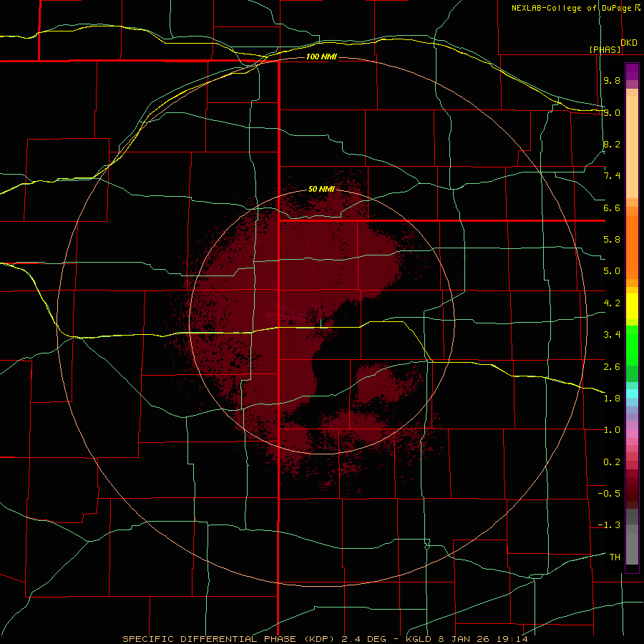Click the 6.6 value on the color scale
Screen dimensions: 644x644
pos(612,208)
